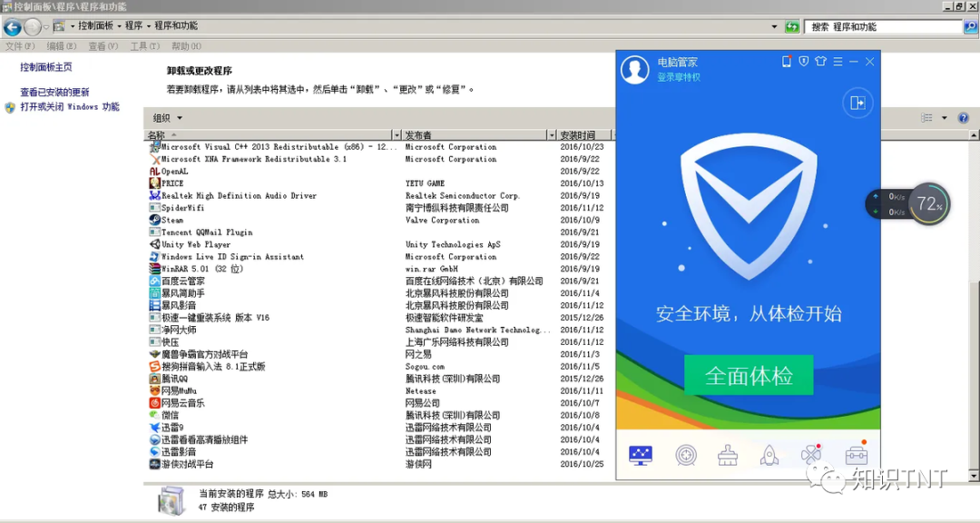980x523 pixels.
Task: Click the 微信 icon in list
Action: pyautogui.click(x=155, y=415)
